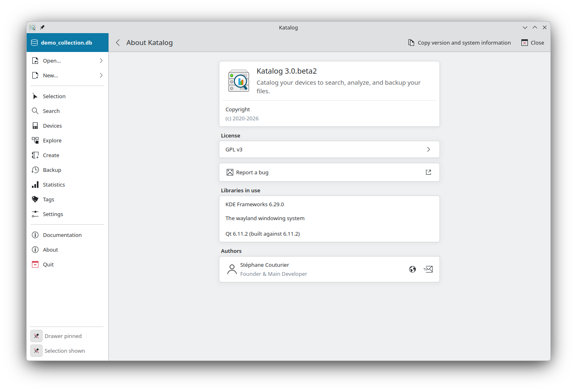Go back using the arrow beside About Katalog
The height and width of the screenshot is (392, 577).
(118, 43)
